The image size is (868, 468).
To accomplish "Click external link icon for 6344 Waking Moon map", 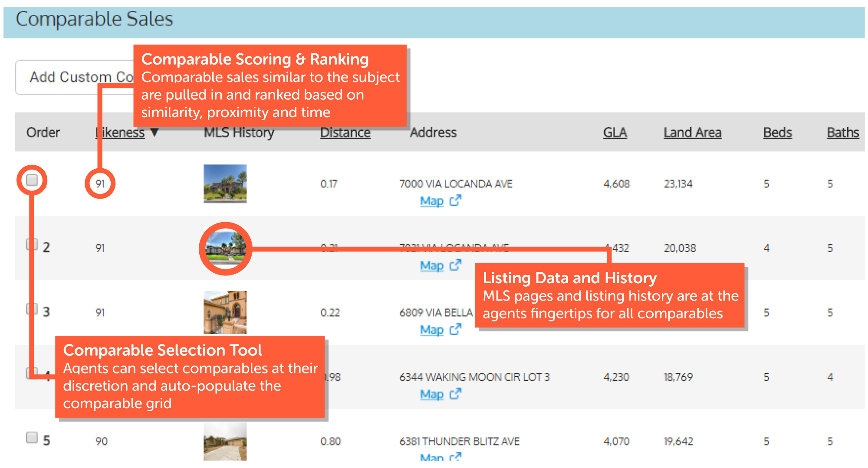I will [x=455, y=394].
